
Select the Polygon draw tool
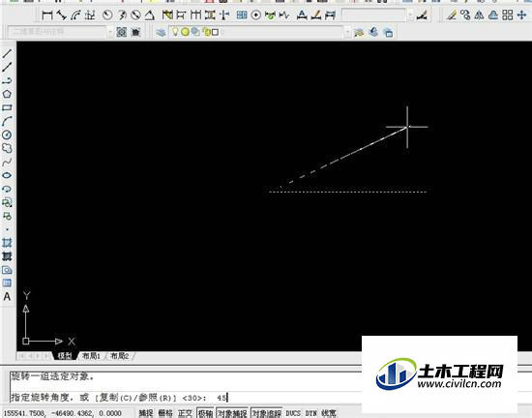7,94
